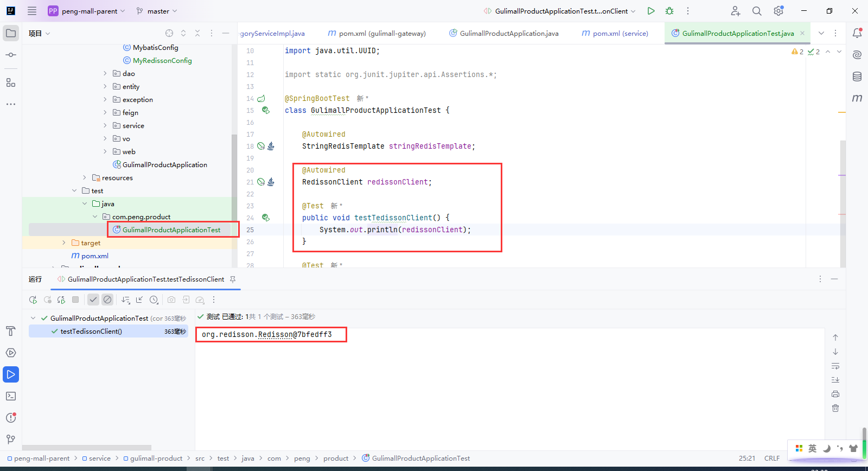The width and height of the screenshot is (868, 471).
Task: Open the Structure tool window
Action: coord(11,82)
